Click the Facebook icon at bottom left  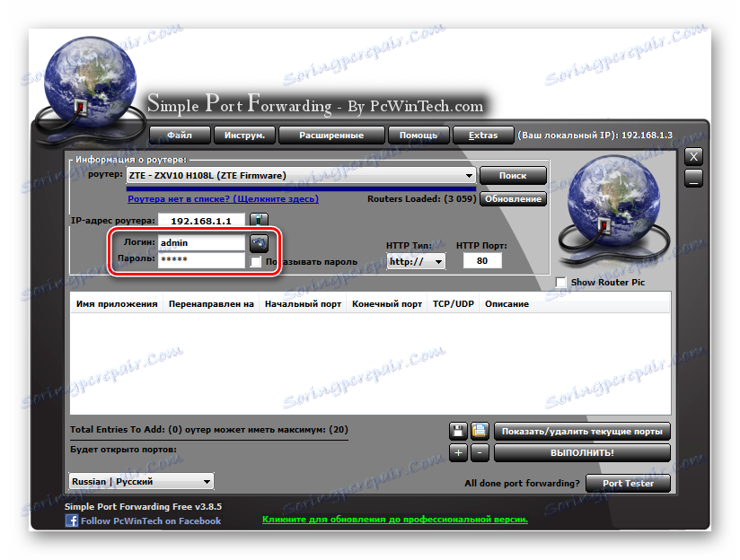coord(72,521)
